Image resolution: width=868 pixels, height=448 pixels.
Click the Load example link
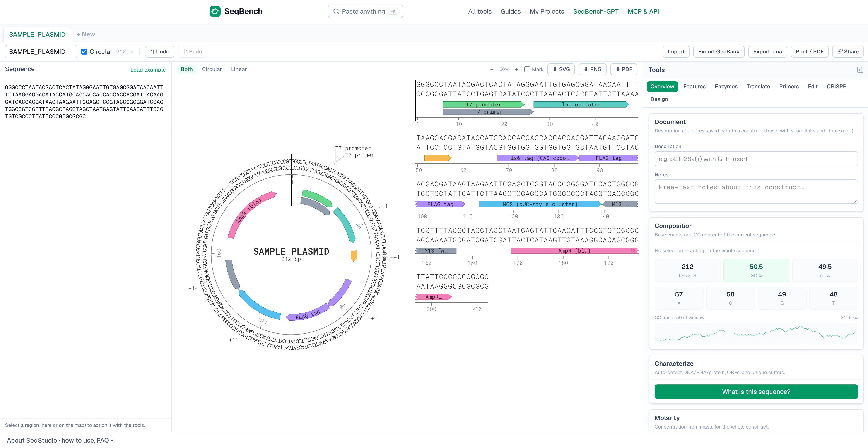click(148, 70)
